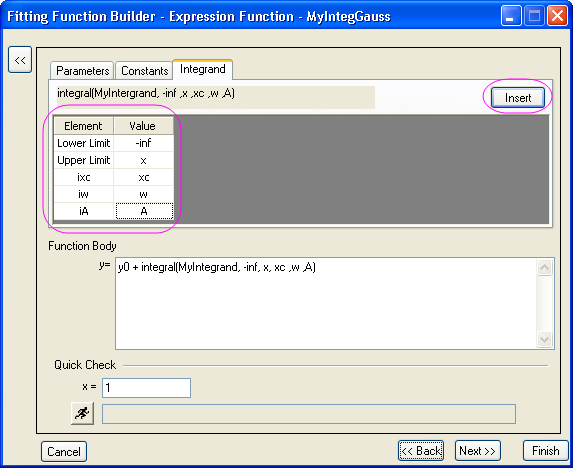Click the Quick Check result output box

coord(309,414)
